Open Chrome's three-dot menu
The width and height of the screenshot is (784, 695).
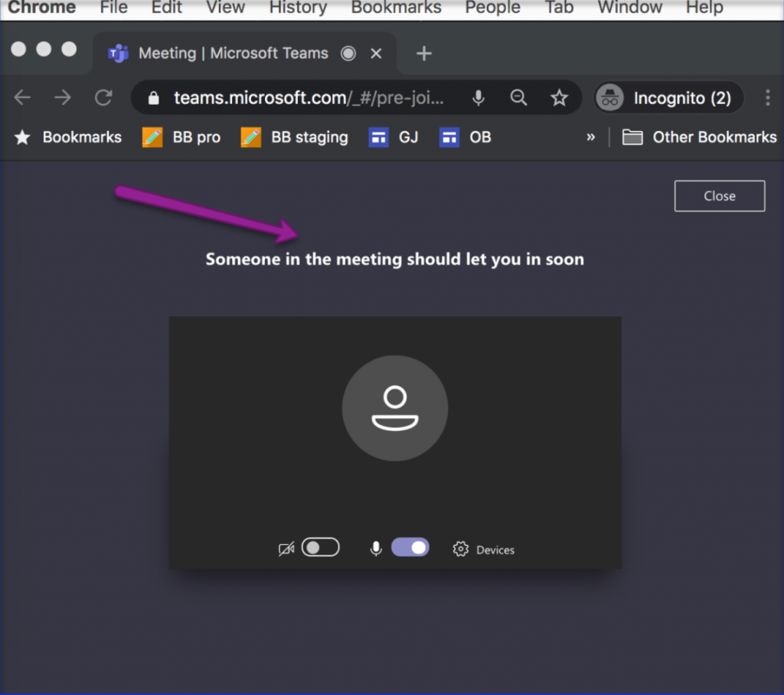pyautogui.click(x=768, y=97)
